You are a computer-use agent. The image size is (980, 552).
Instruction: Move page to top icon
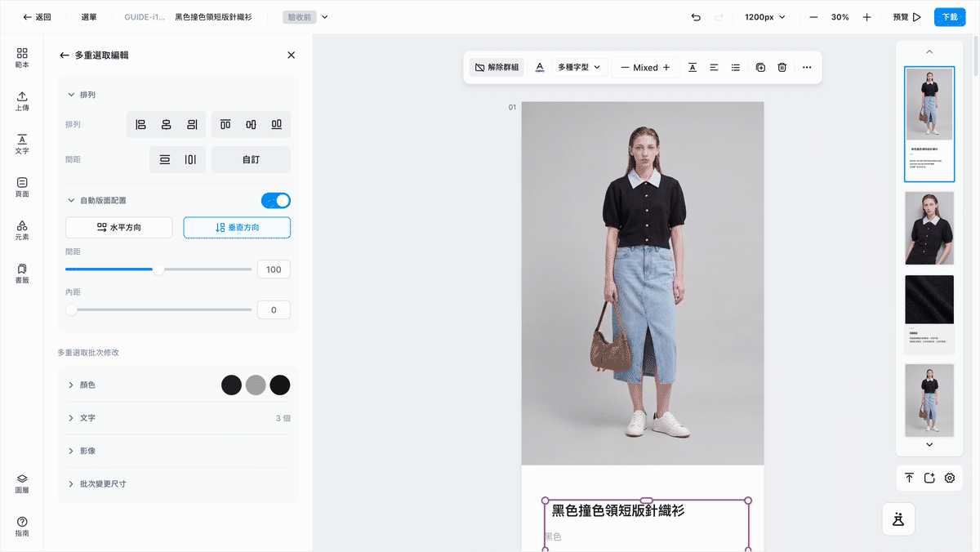pyautogui.click(x=909, y=479)
